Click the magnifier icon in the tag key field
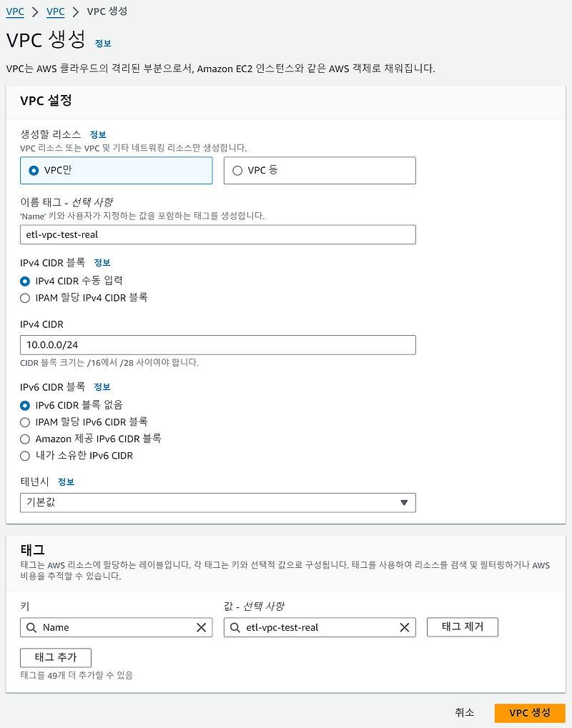 click(31, 627)
